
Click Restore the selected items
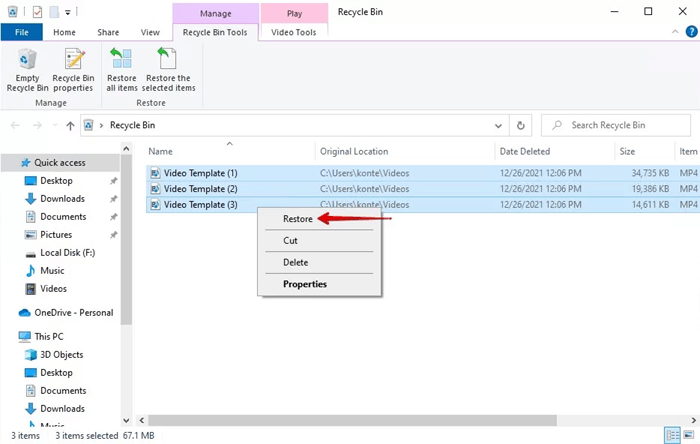(168, 71)
